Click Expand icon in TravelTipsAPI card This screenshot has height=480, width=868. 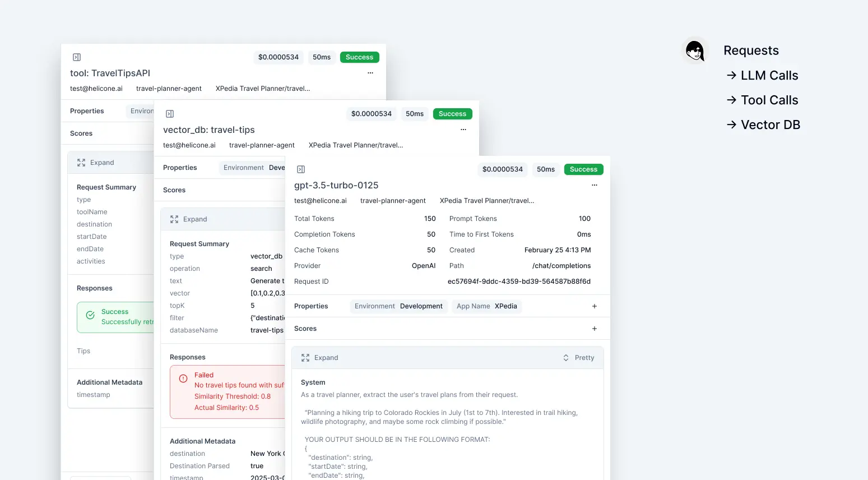(81, 163)
